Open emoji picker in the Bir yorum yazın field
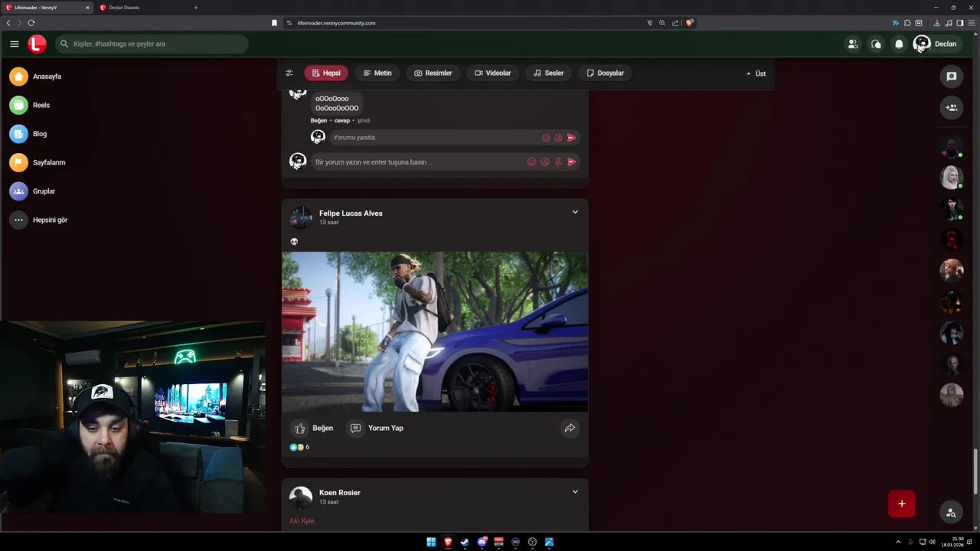This screenshot has width=980, height=551. [x=531, y=162]
